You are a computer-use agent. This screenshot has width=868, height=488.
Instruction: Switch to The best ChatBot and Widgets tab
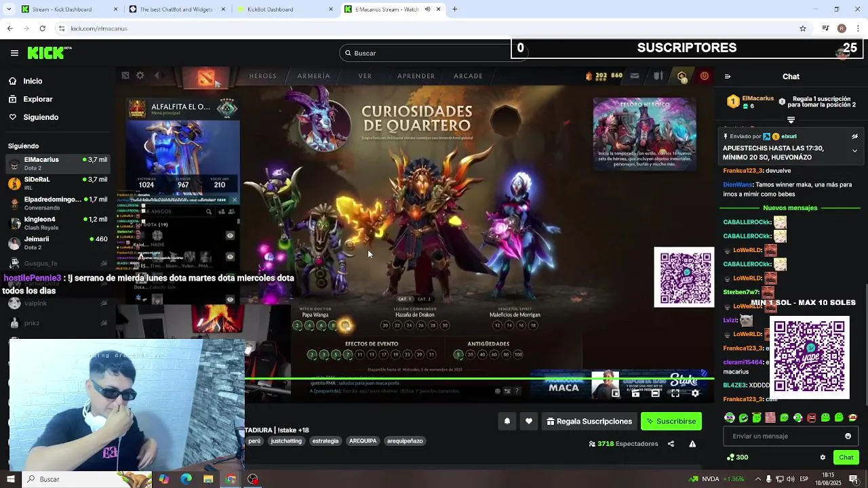click(x=176, y=9)
